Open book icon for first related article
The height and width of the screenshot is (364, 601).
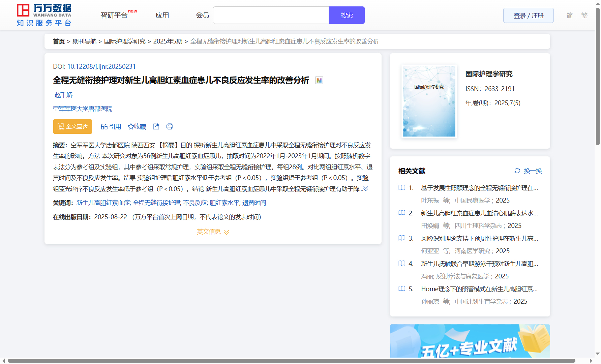[x=402, y=188]
